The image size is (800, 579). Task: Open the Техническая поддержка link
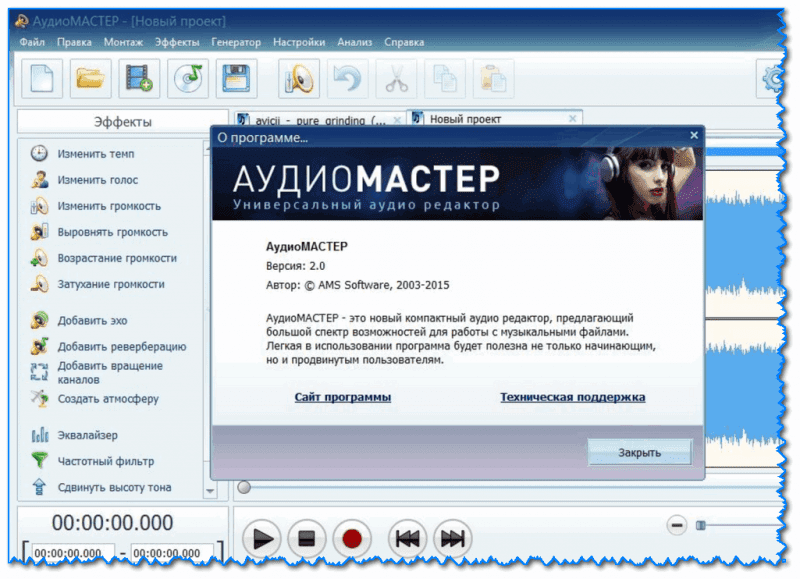click(x=572, y=397)
